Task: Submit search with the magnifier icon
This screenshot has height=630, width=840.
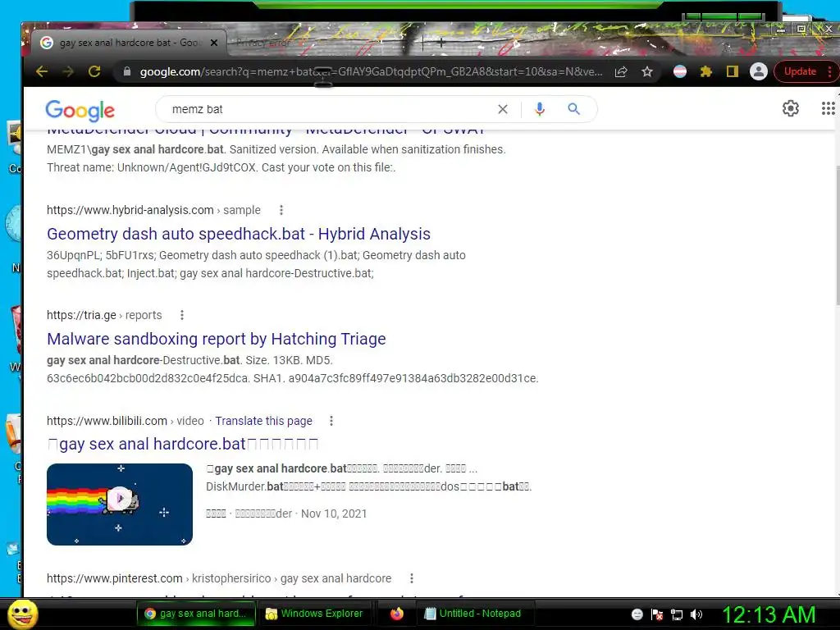Action: (573, 109)
